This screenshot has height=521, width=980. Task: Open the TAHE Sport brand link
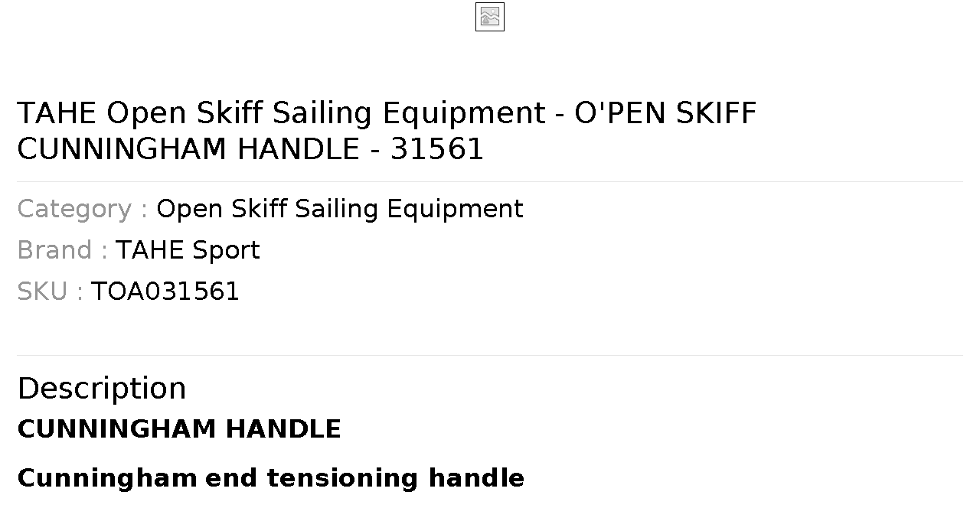(x=188, y=250)
